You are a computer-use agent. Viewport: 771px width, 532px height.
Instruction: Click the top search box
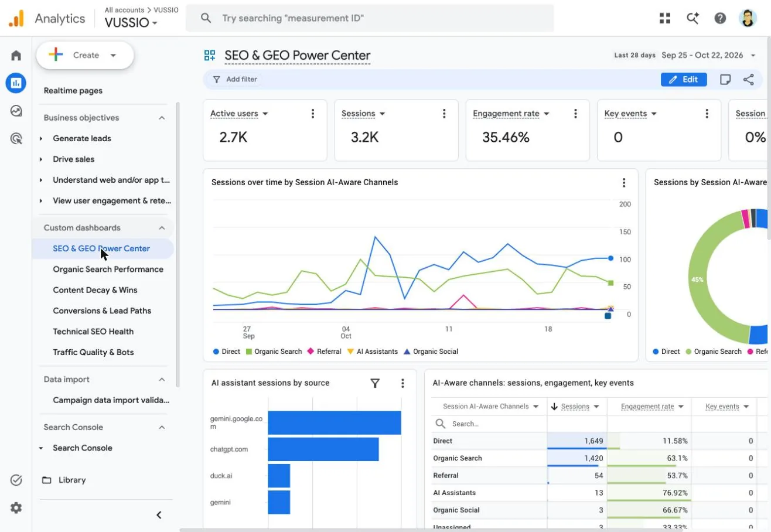tap(370, 18)
